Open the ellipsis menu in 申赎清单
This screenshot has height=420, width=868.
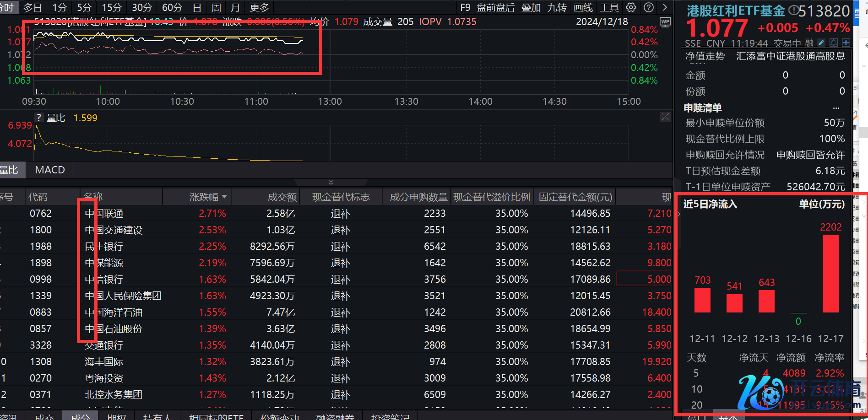click(x=836, y=108)
